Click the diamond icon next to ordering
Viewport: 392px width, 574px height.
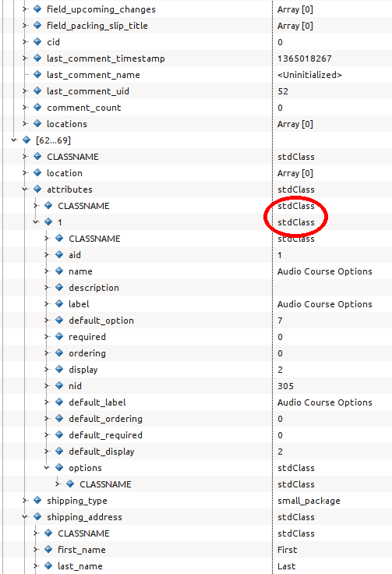(x=59, y=353)
